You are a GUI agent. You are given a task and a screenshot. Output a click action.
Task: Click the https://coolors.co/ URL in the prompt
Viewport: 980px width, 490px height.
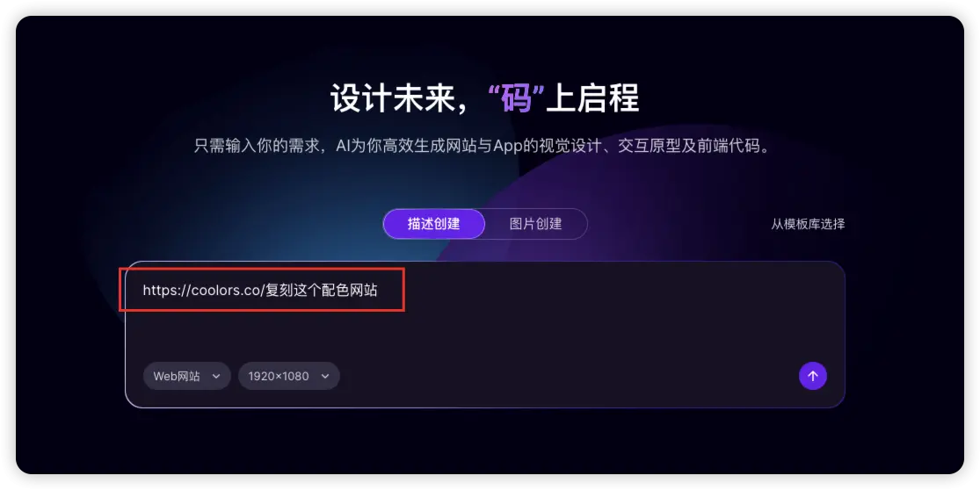click(204, 291)
